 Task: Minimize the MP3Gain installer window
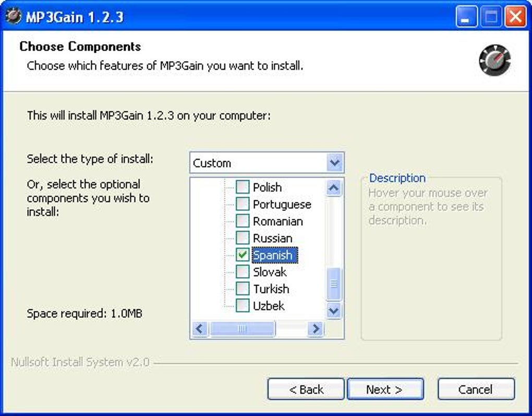[466, 16]
